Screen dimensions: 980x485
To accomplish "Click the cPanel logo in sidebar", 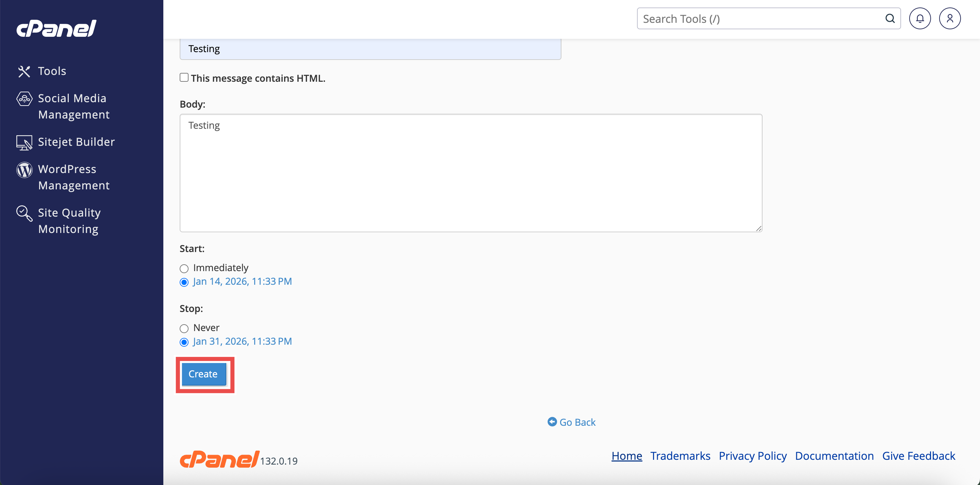I will pyautogui.click(x=56, y=29).
